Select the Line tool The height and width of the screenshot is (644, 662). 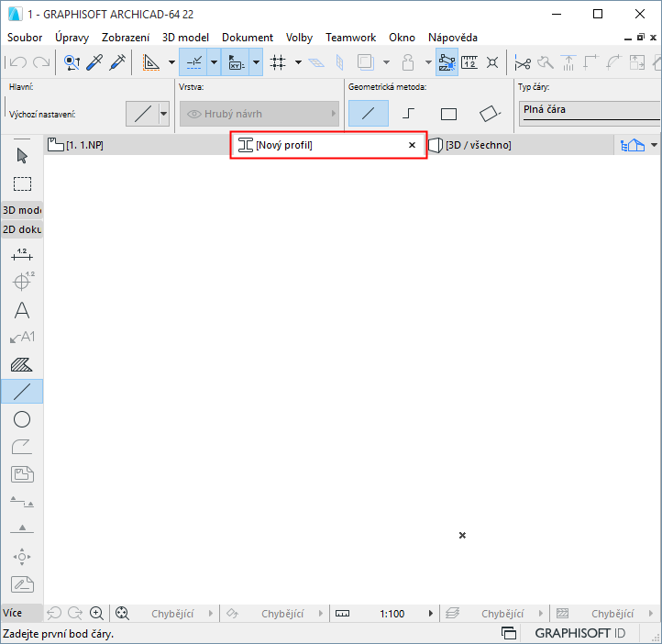point(22,392)
